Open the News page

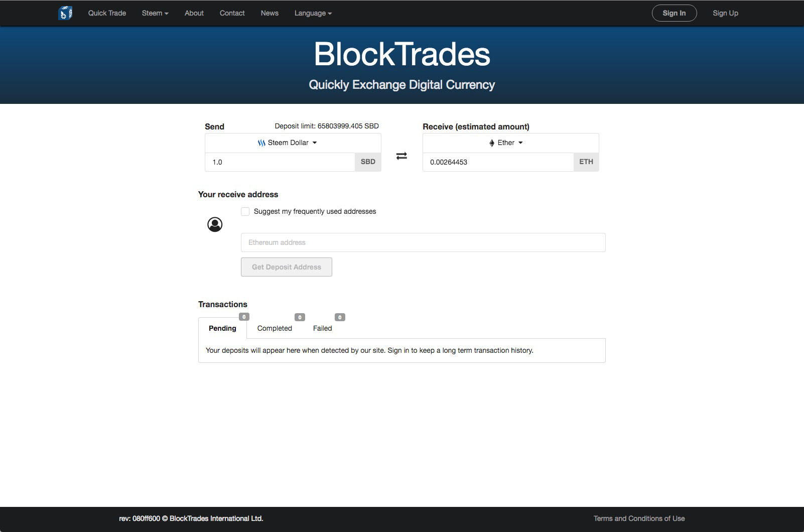click(x=270, y=13)
